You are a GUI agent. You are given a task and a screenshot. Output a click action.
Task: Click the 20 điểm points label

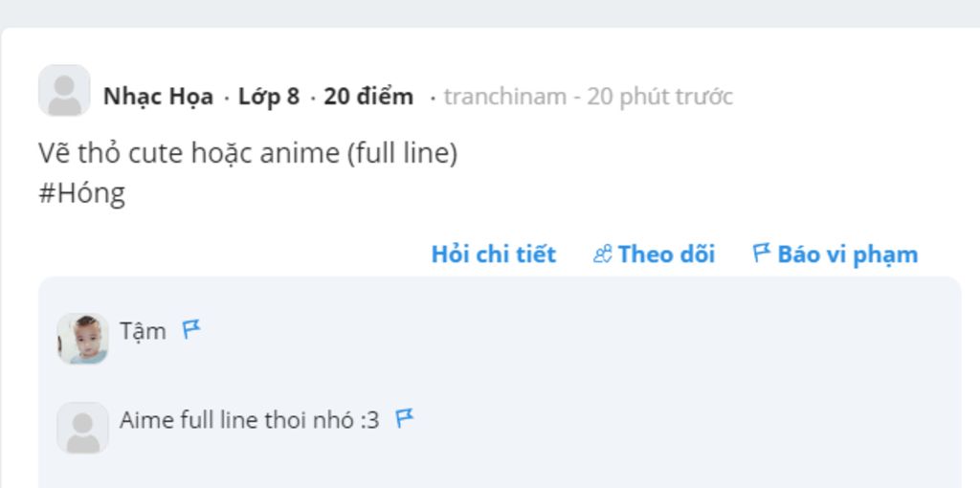[368, 97]
